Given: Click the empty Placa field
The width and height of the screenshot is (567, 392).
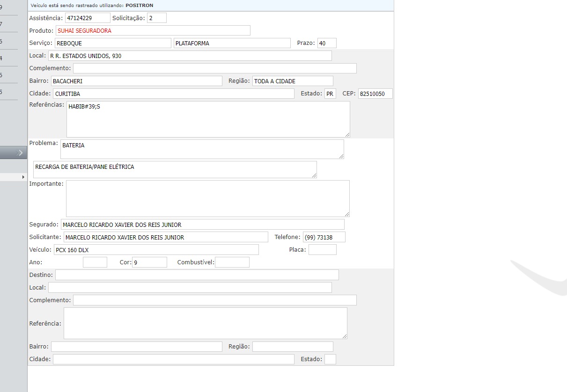Looking at the screenshot, I should (x=322, y=250).
